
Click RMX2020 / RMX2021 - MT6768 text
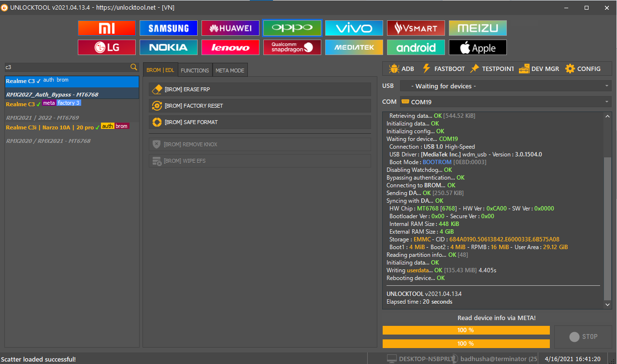point(48,141)
